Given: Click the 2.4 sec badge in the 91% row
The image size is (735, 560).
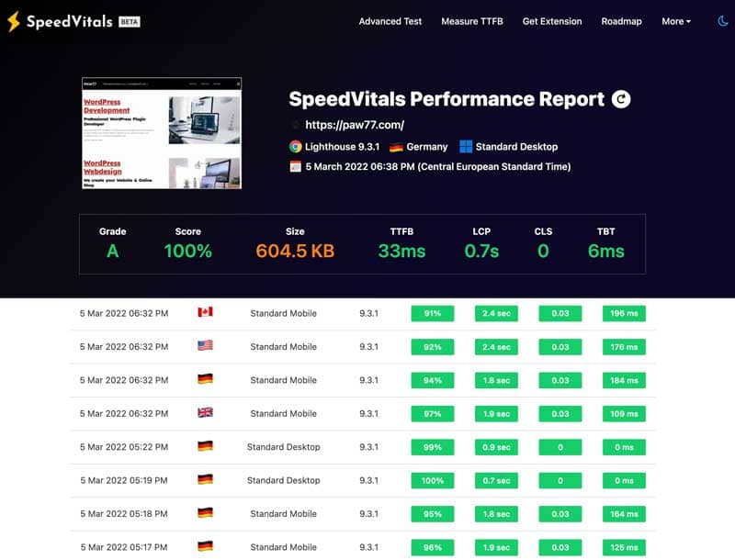Looking at the screenshot, I should pyautogui.click(x=496, y=314).
